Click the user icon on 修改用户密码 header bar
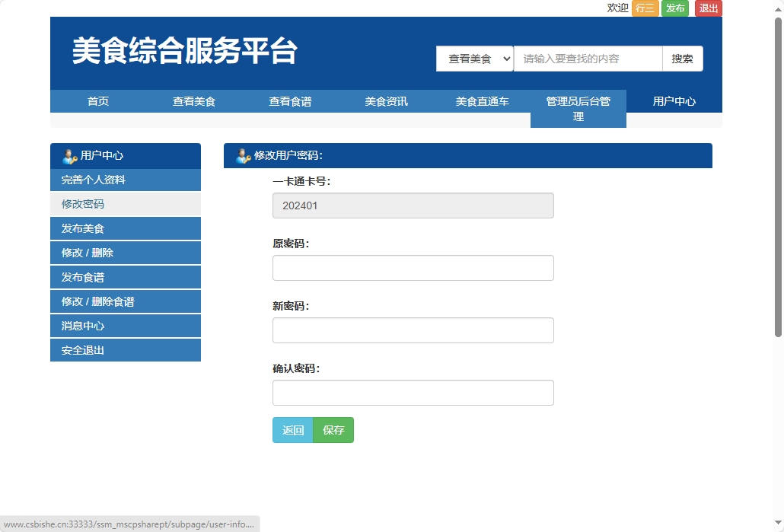The width and height of the screenshot is (784, 532). pos(241,155)
